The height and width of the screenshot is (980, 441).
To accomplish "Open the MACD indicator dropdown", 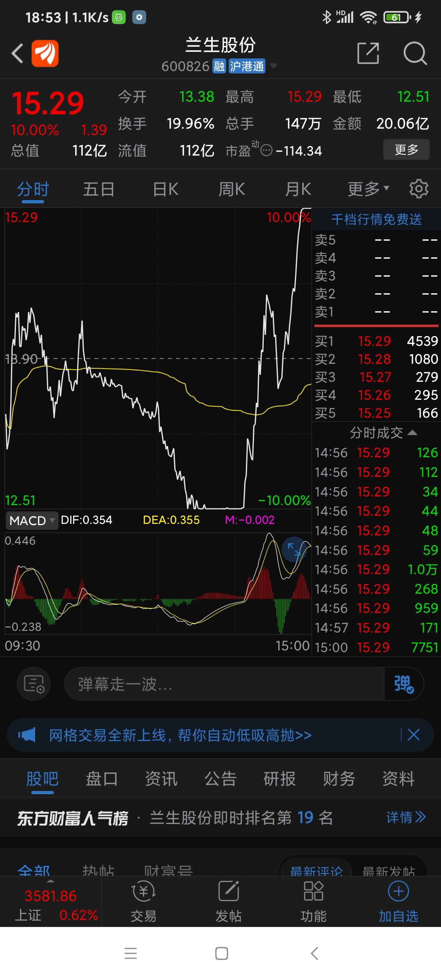I will (32, 521).
